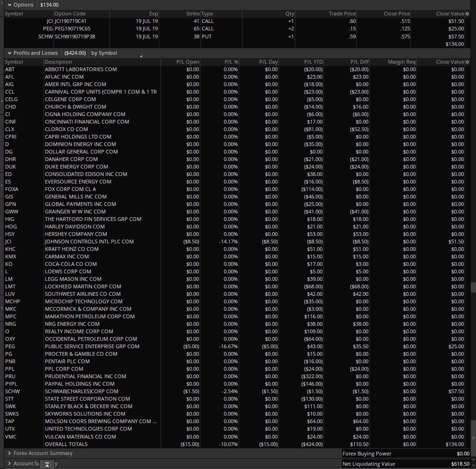This screenshot has width=476, height=469.
Task: Select the MOLSON COORS BREWING COMPANY row
Action: [234, 421]
